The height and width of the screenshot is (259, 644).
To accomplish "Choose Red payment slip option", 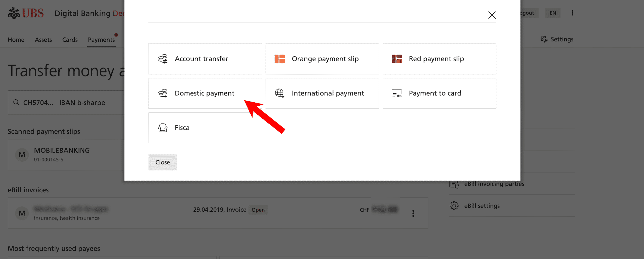I will pos(439,59).
